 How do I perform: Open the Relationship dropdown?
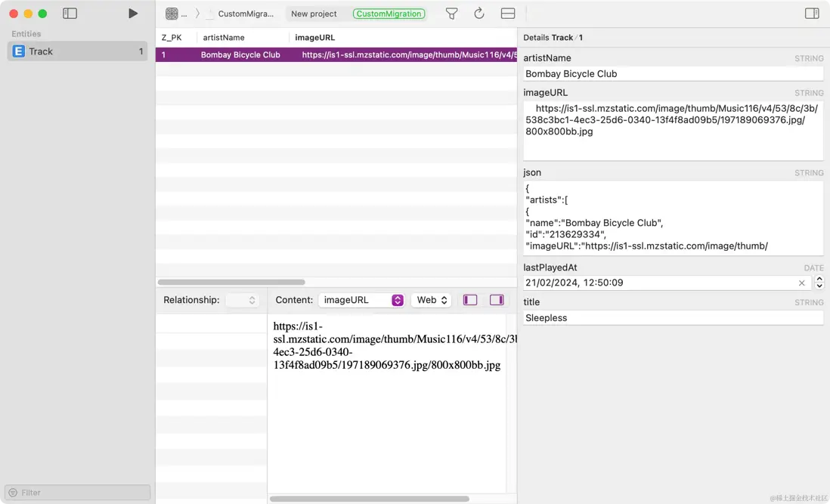[243, 300]
